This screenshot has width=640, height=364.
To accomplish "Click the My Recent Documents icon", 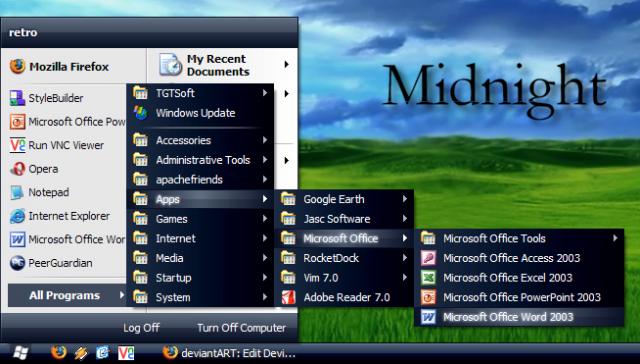I will (170, 64).
